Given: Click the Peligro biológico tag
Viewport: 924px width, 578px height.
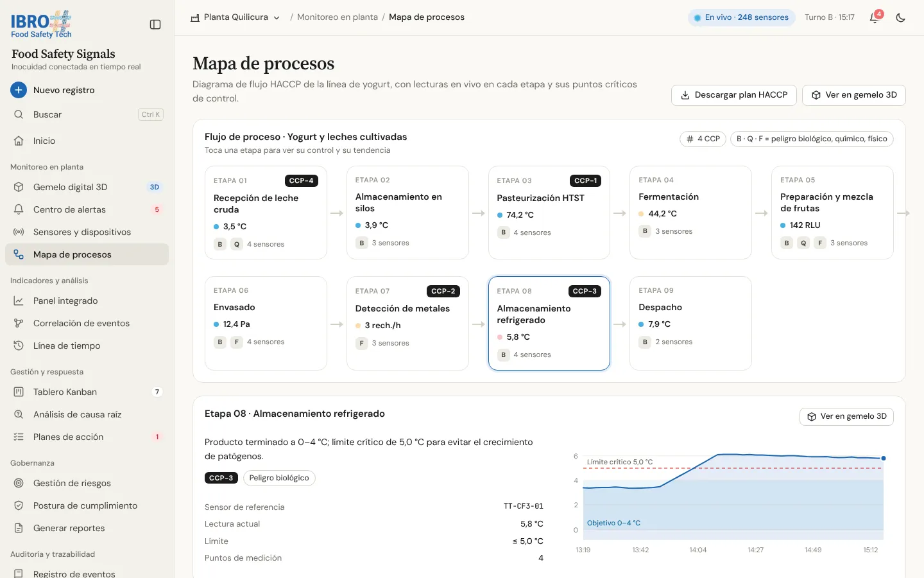Looking at the screenshot, I should [279, 478].
